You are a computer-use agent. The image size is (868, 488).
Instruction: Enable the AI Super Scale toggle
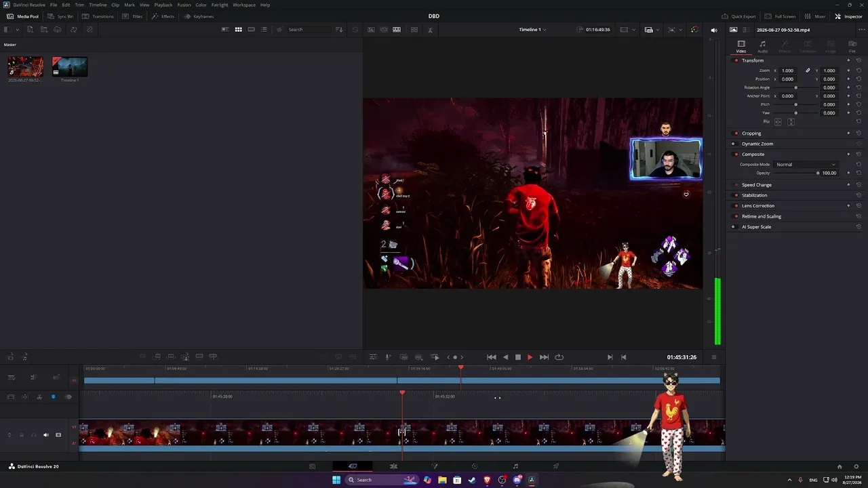click(736, 227)
